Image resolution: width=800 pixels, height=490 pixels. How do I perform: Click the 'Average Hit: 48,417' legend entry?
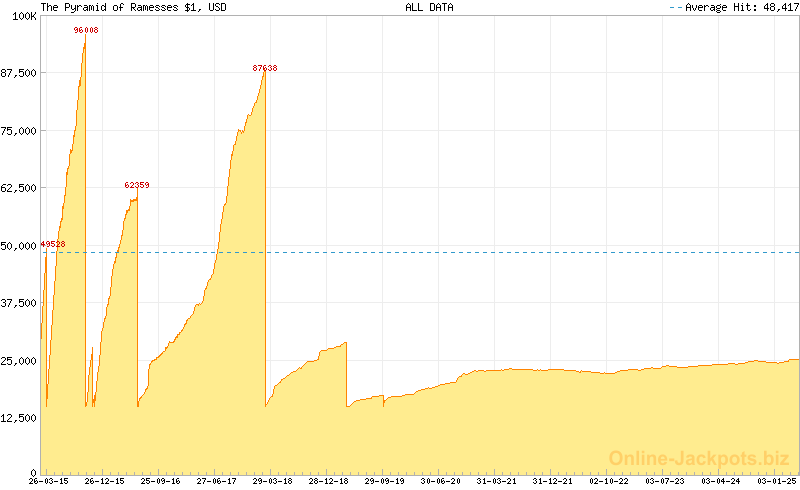pos(737,7)
